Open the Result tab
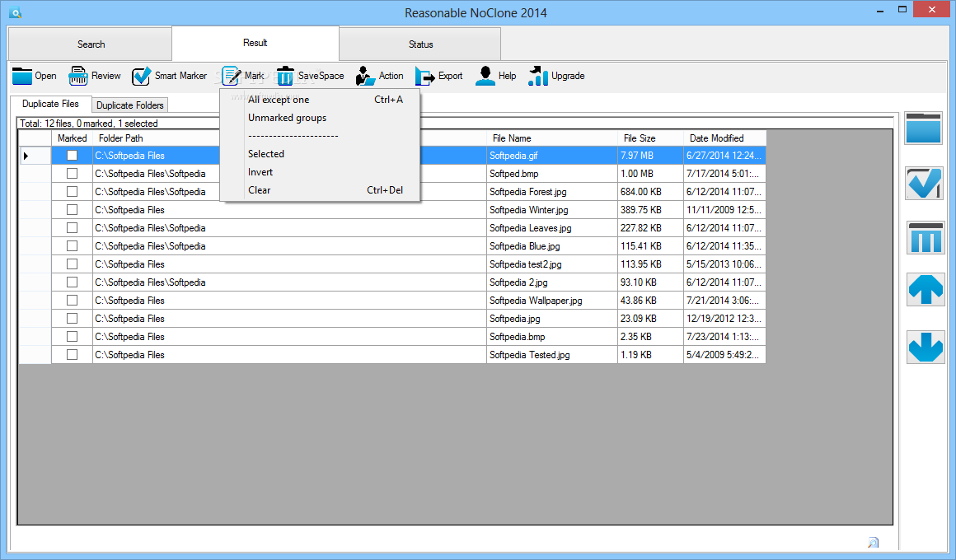This screenshot has width=956, height=560. (255, 43)
